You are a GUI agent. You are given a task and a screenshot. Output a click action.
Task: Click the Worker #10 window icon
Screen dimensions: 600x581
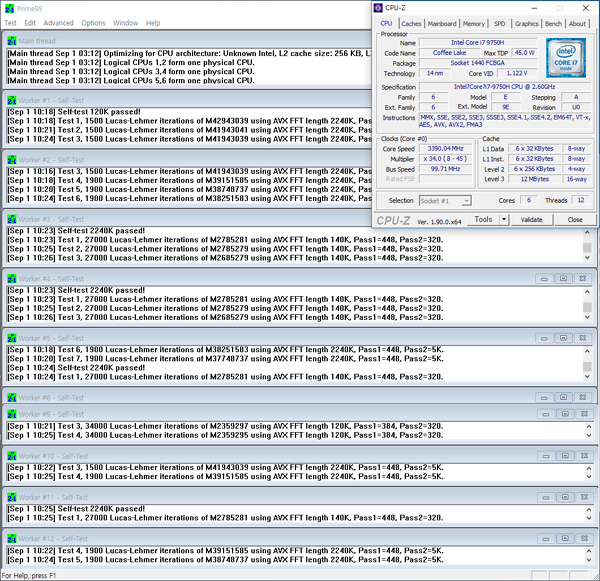click(12, 456)
